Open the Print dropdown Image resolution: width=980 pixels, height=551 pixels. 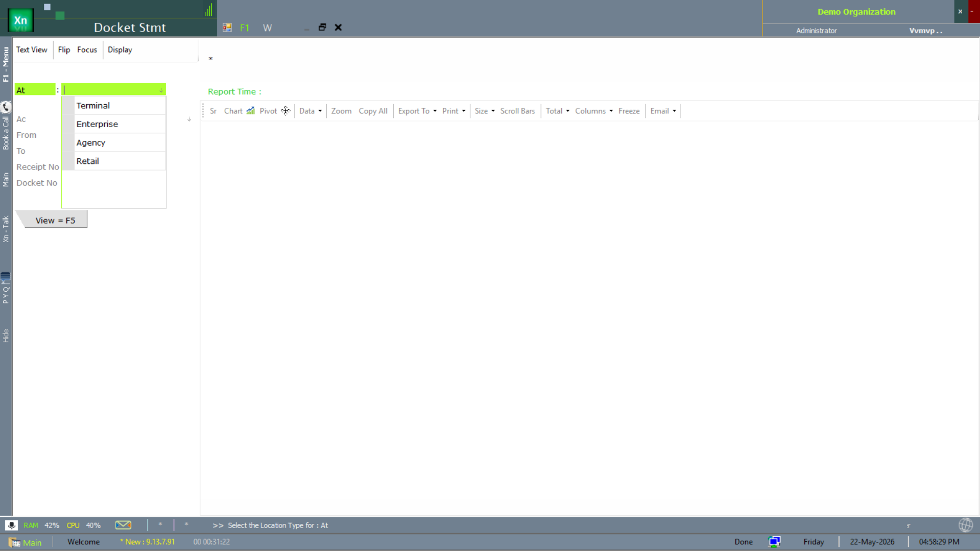(x=453, y=111)
